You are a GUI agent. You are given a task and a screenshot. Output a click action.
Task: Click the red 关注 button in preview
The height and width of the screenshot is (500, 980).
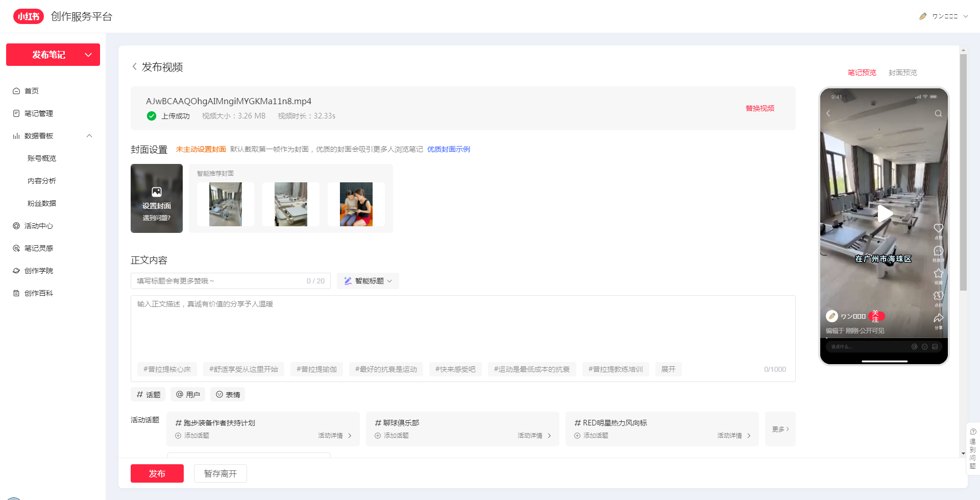876,316
